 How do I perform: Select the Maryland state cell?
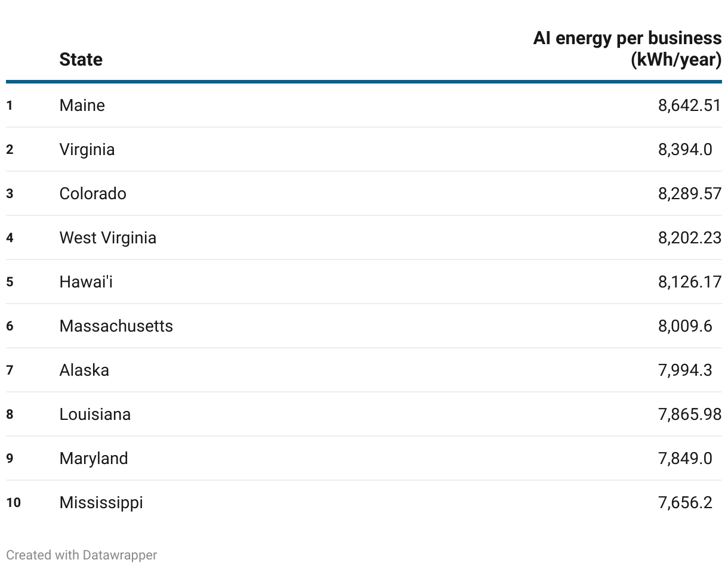tap(94, 459)
